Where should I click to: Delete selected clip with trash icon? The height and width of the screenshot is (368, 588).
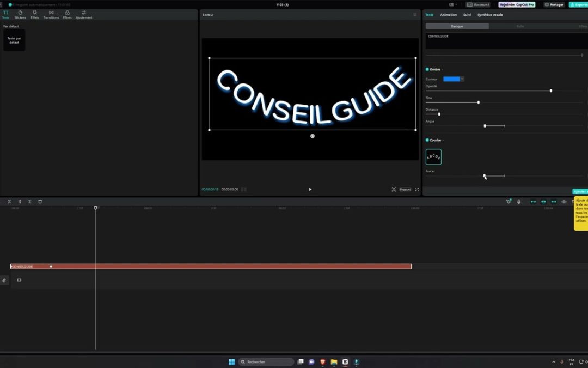click(x=40, y=202)
